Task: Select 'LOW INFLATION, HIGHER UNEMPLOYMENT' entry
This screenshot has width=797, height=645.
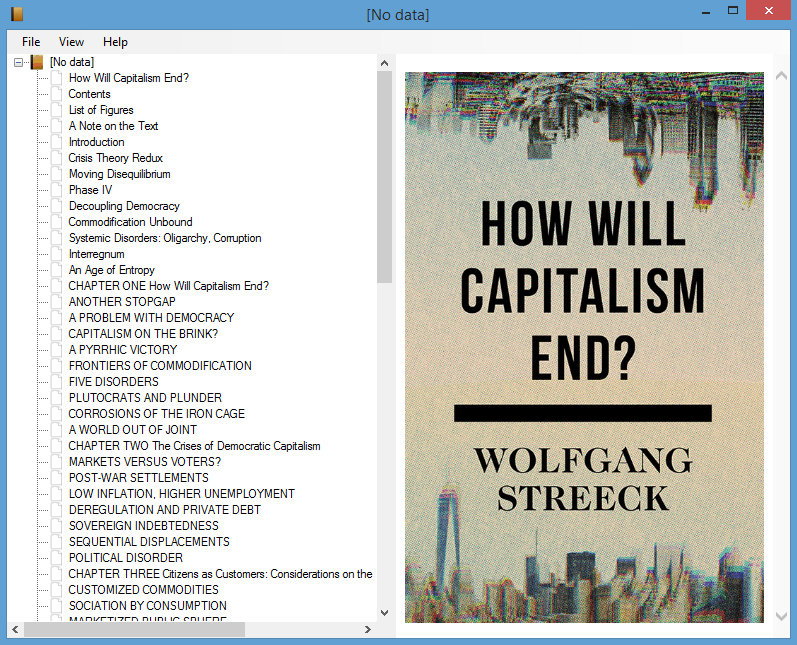Action: [182, 494]
